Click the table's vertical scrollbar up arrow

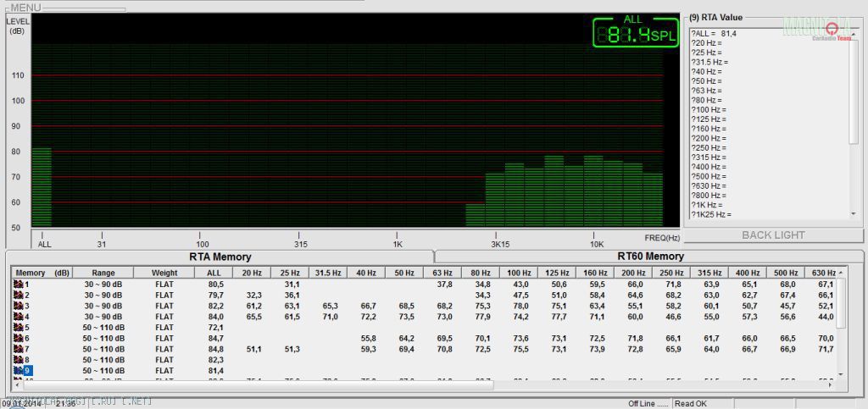tap(841, 273)
